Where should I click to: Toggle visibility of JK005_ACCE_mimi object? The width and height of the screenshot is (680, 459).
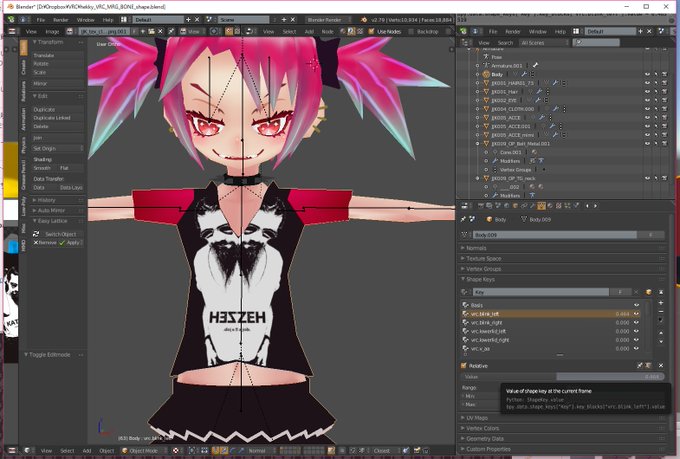(647, 135)
